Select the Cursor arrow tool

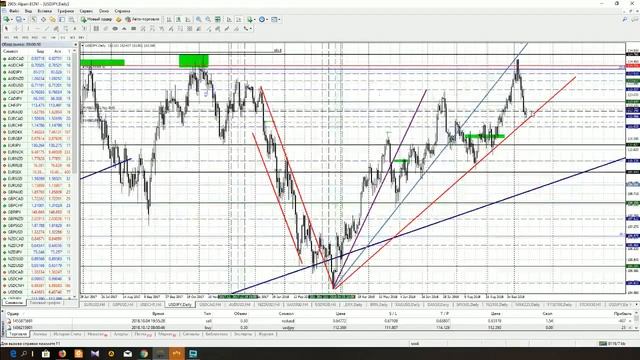pyautogui.click(x=6, y=29)
